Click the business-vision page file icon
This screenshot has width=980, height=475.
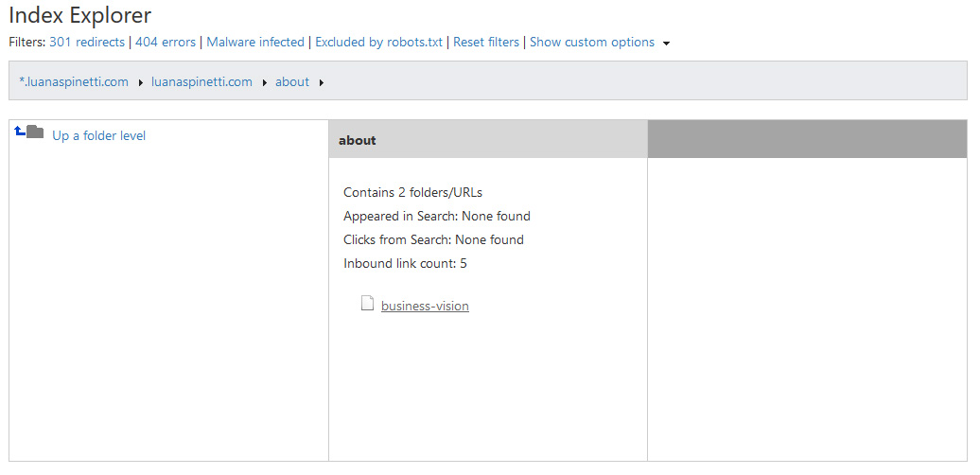point(367,304)
